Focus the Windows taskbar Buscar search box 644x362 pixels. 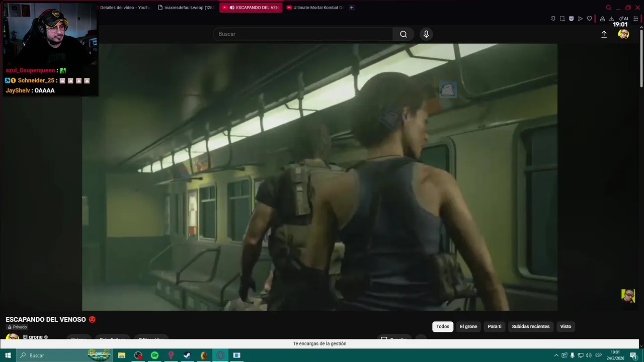[x=64, y=355]
